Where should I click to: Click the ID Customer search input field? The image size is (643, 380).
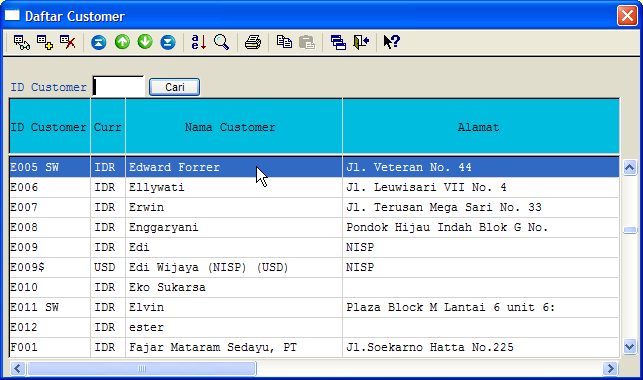click(x=119, y=86)
